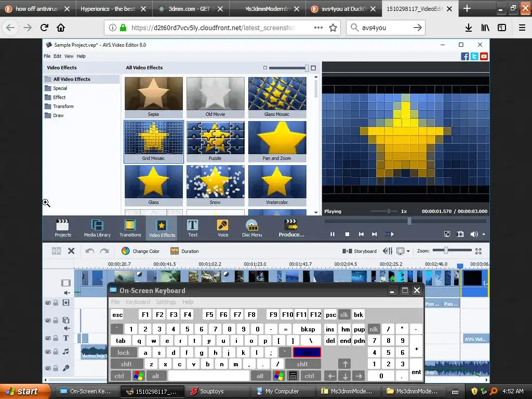
Task: Click the Windows start button
Action: click(x=24, y=391)
